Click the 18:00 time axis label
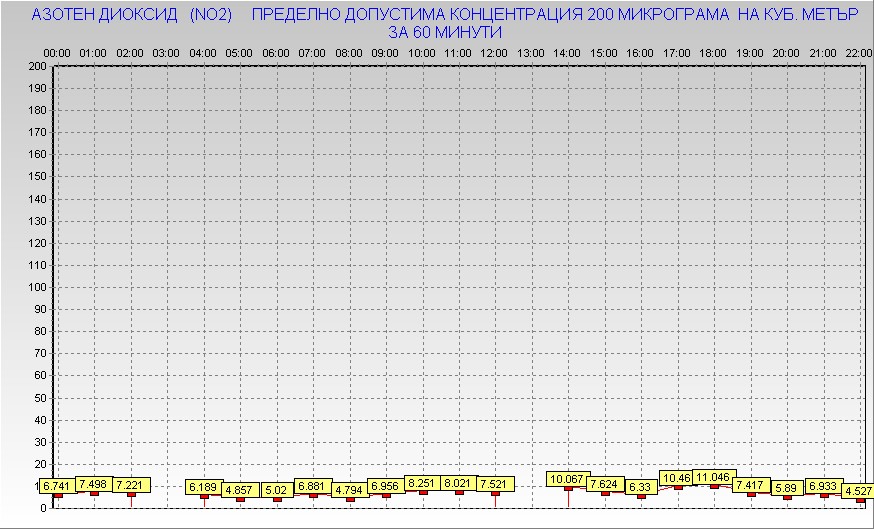 713,52
